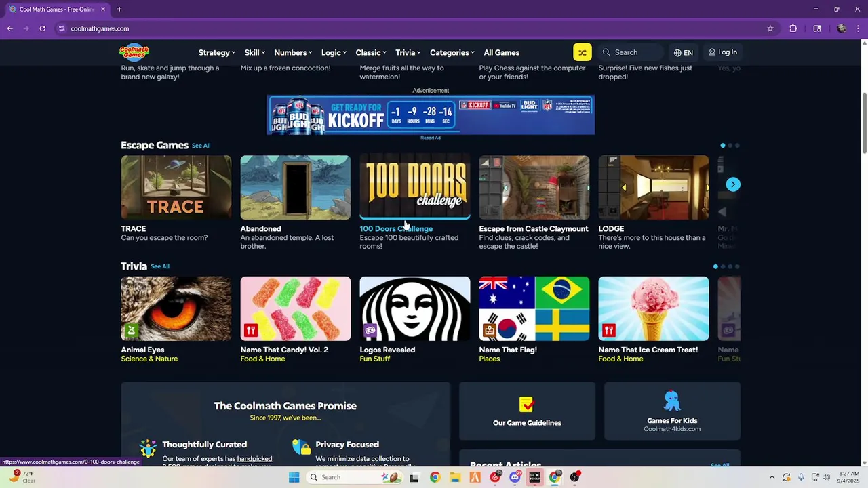
Task: Click the browser back button
Action: (9, 28)
